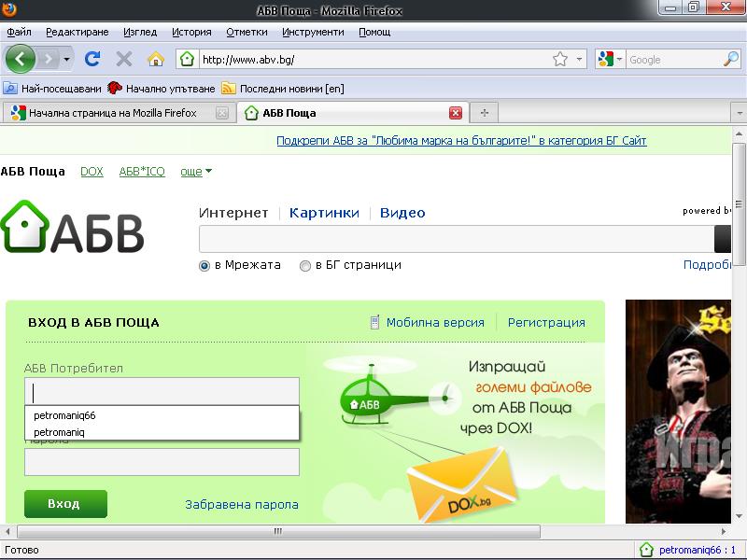Choose petromaniq66 from the autocomplete list

(x=64, y=415)
